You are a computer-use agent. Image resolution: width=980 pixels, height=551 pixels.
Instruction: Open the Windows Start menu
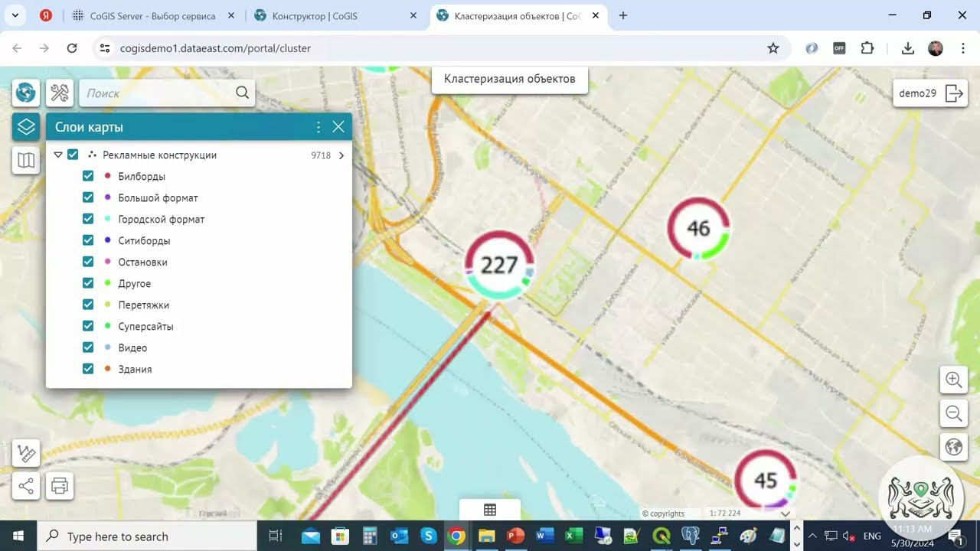tap(18, 536)
